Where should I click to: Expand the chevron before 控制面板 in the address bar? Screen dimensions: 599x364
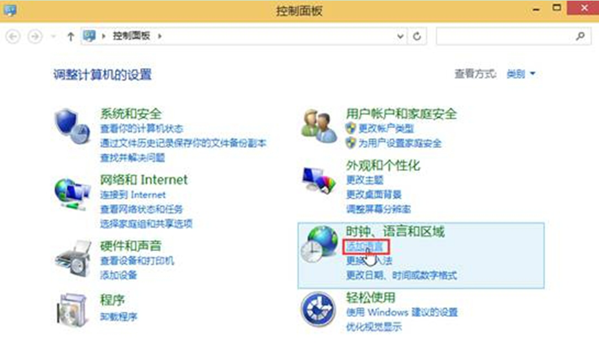point(103,36)
